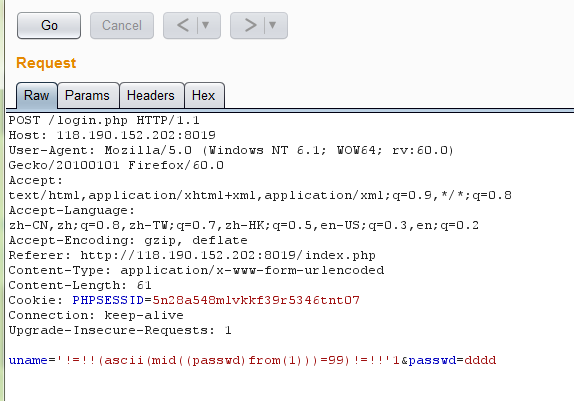The image size is (574, 401).
Task: Click the Request section heading
Action: point(46,63)
